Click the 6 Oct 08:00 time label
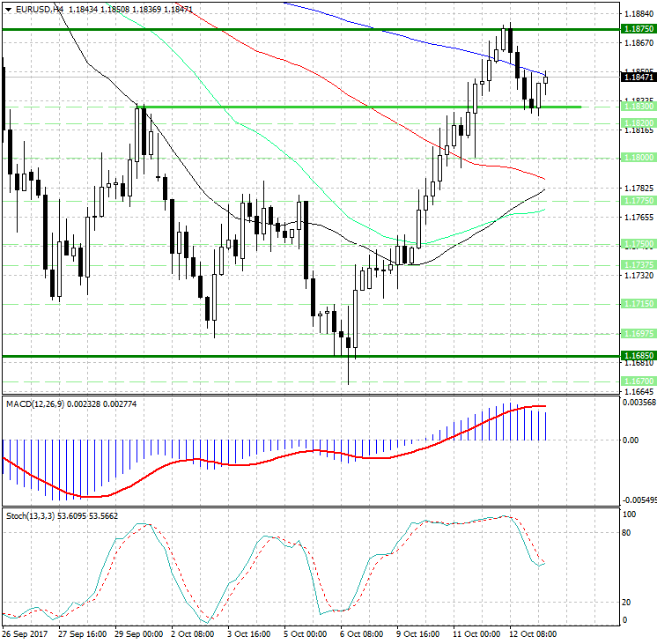The width and height of the screenshot is (657, 644). point(362,633)
